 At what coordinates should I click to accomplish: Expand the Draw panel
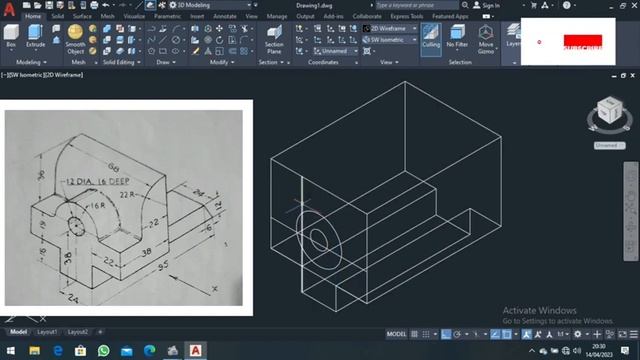click(x=166, y=62)
